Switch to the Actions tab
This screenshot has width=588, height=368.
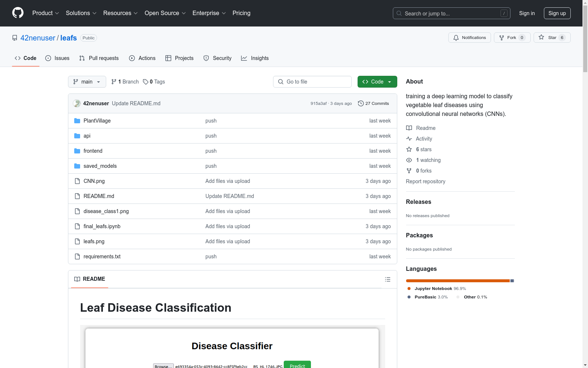tap(142, 58)
